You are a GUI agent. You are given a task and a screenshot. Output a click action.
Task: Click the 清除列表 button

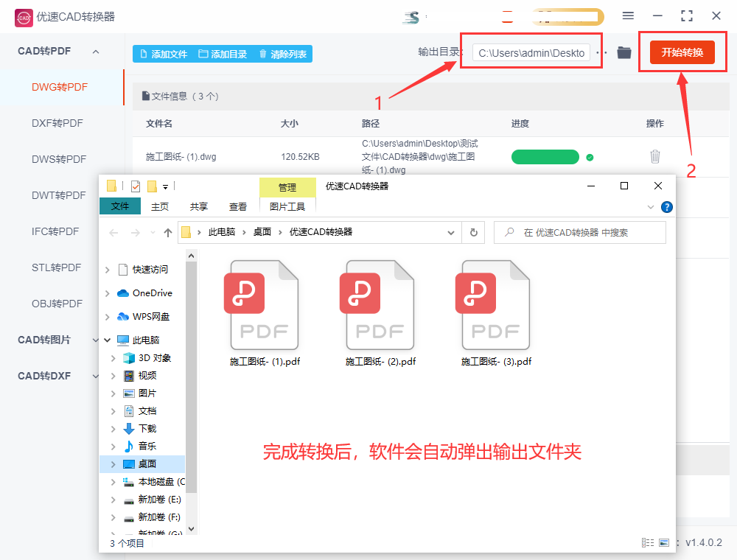[x=282, y=54]
